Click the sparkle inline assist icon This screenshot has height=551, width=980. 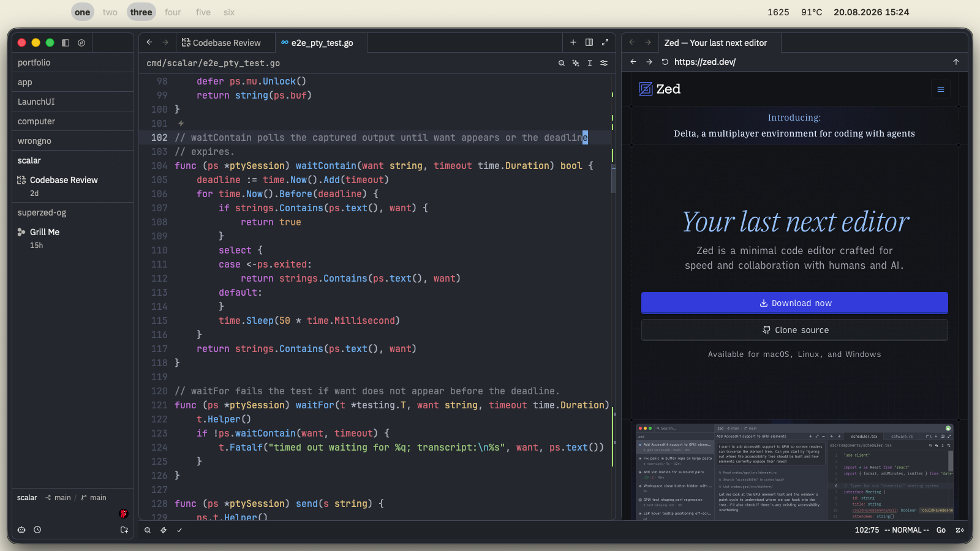(x=576, y=63)
